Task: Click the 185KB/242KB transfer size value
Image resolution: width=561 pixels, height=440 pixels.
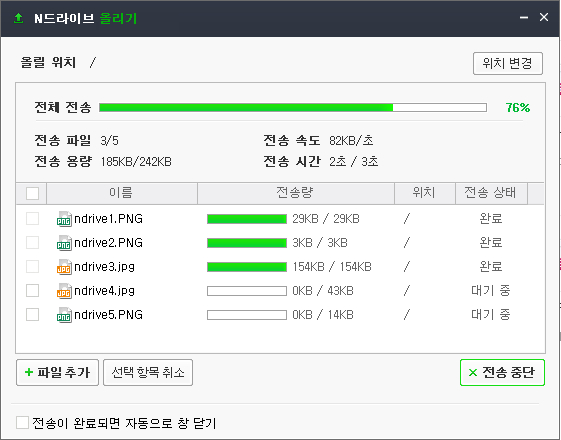Action: tap(136, 162)
